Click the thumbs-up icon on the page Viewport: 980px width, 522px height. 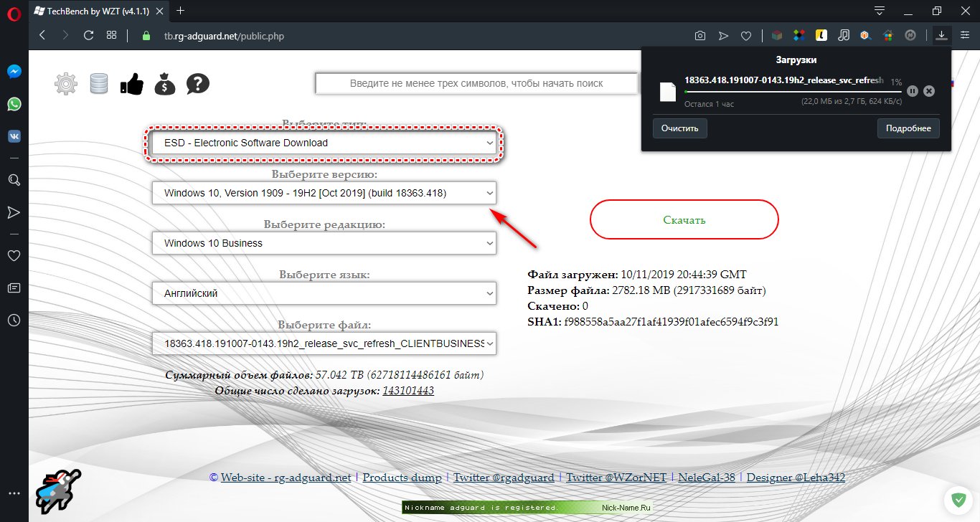click(x=132, y=84)
